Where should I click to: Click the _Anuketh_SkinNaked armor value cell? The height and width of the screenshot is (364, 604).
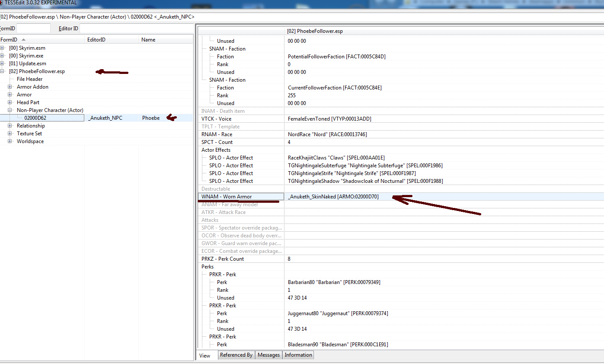pyautogui.click(x=333, y=197)
